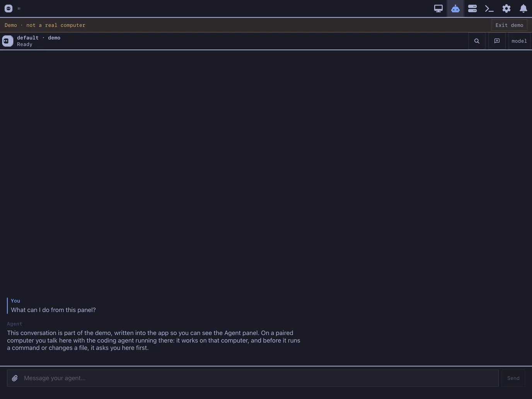Click the default agent avatar icon
The width and height of the screenshot is (532, 399).
coord(8,41)
